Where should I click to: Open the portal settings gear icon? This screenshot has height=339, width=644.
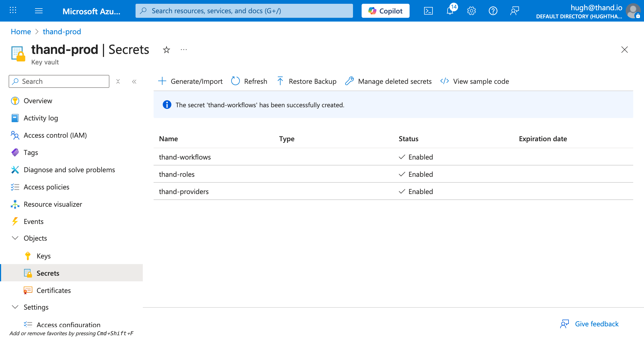[x=471, y=11]
